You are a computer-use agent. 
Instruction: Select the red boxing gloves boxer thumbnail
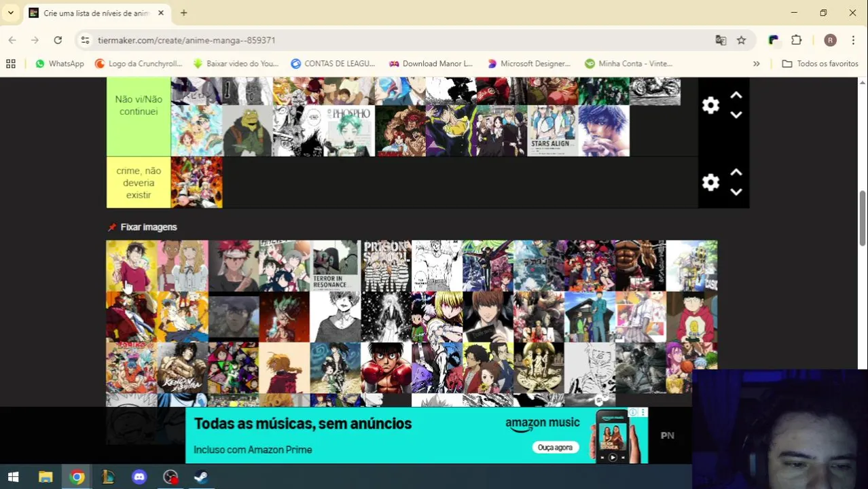(x=386, y=367)
